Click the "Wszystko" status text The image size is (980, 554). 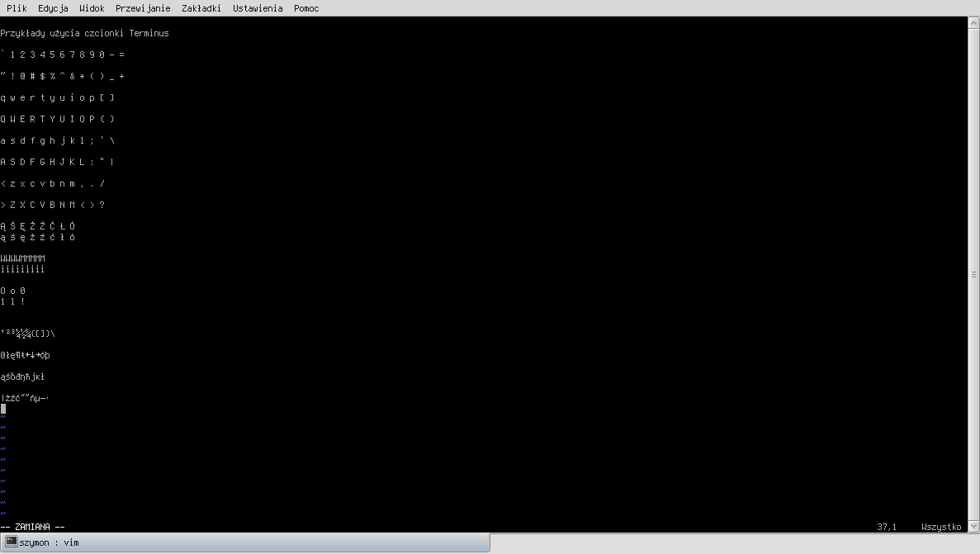tap(941, 527)
